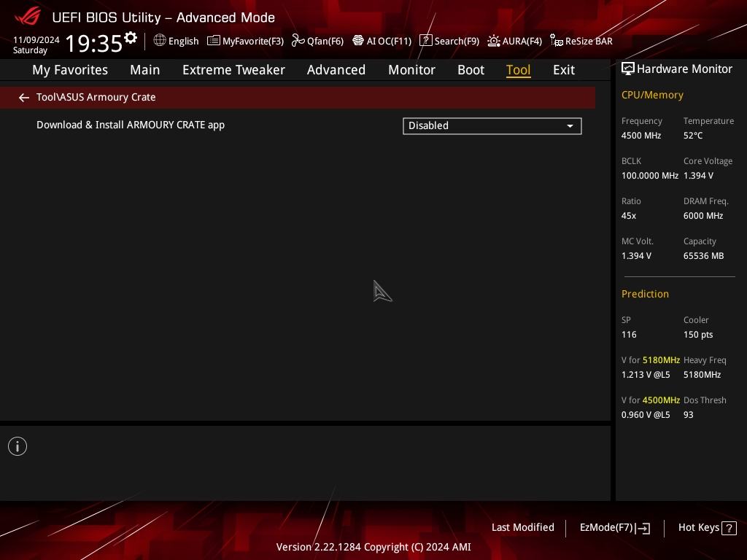Open Hot Keys help
The height and width of the screenshot is (560, 747).
pos(707,528)
